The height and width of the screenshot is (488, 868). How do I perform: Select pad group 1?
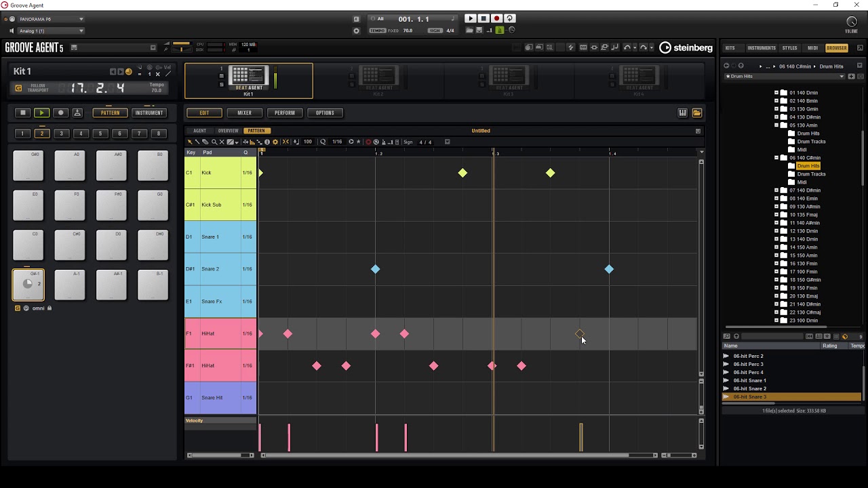(x=22, y=134)
